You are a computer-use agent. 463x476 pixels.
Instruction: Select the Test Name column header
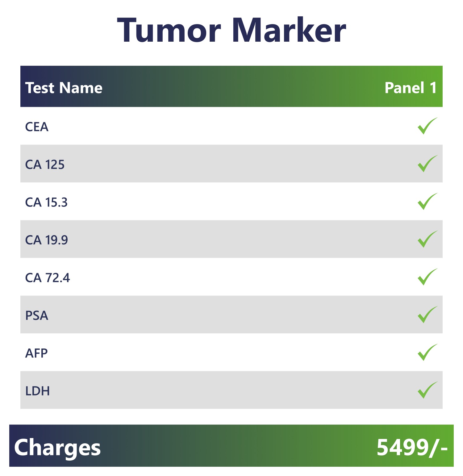coord(64,88)
